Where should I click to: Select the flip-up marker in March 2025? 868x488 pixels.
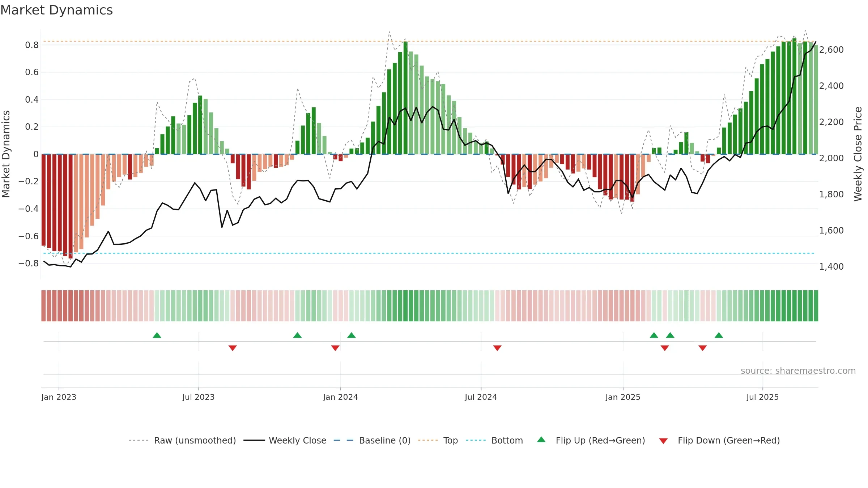(670, 335)
